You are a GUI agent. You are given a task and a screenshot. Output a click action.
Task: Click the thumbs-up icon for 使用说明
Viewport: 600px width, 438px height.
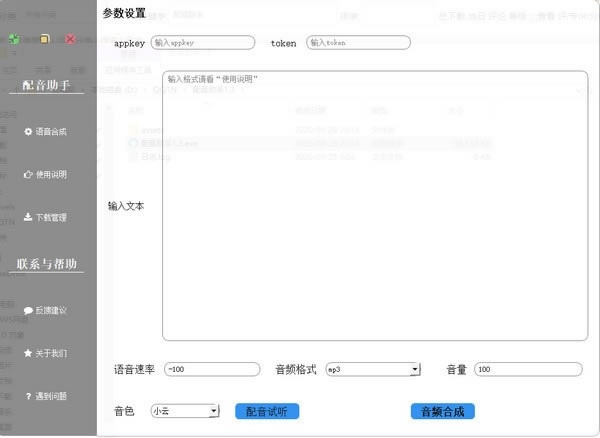click(28, 174)
